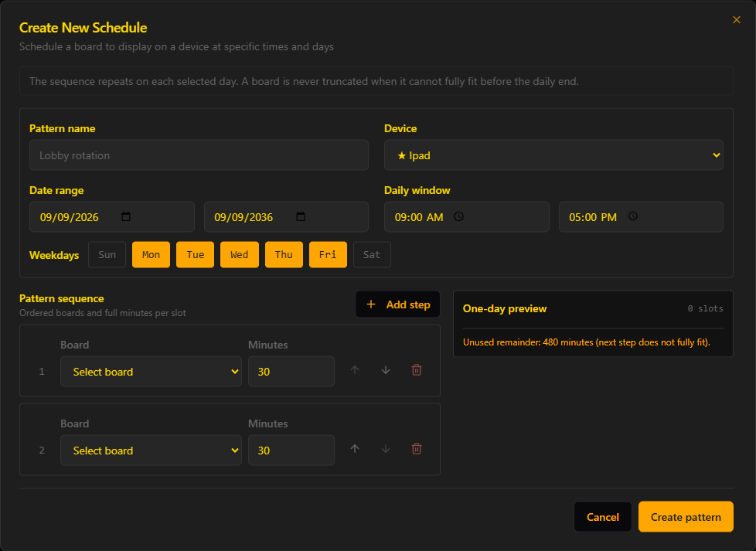Screen dimensions: 756x551
Task: Open the Select board dropdown for step 2
Action: point(151,451)
